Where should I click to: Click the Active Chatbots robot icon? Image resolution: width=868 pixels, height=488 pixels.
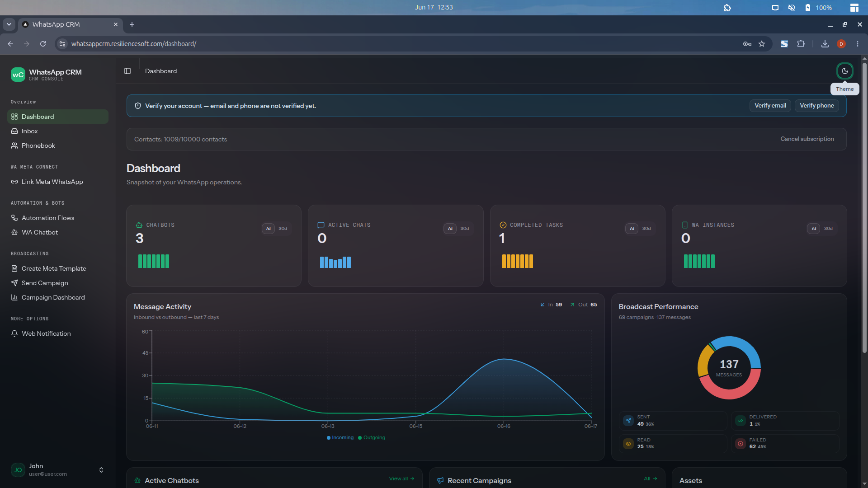tap(137, 481)
